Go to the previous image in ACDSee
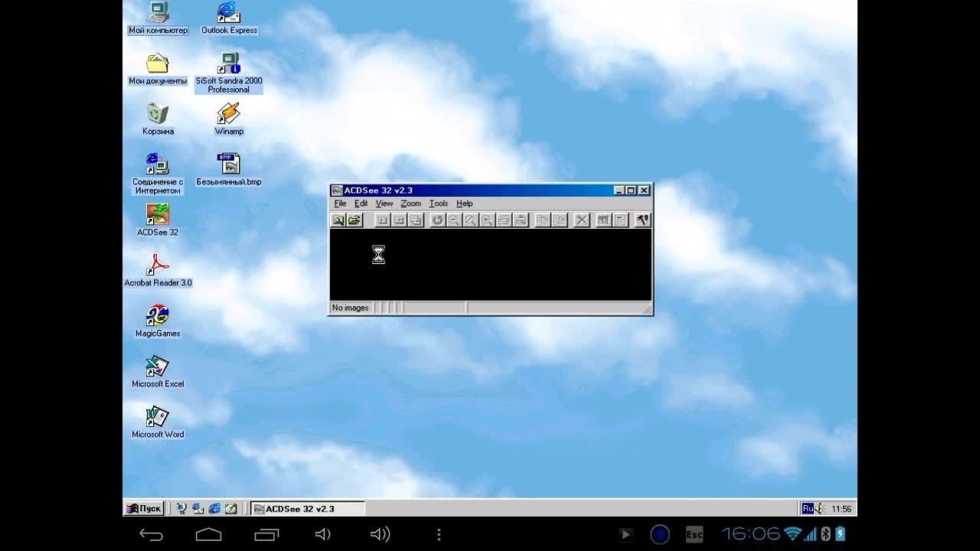The height and width of the screenshot is (551, 980). [383, 220]
